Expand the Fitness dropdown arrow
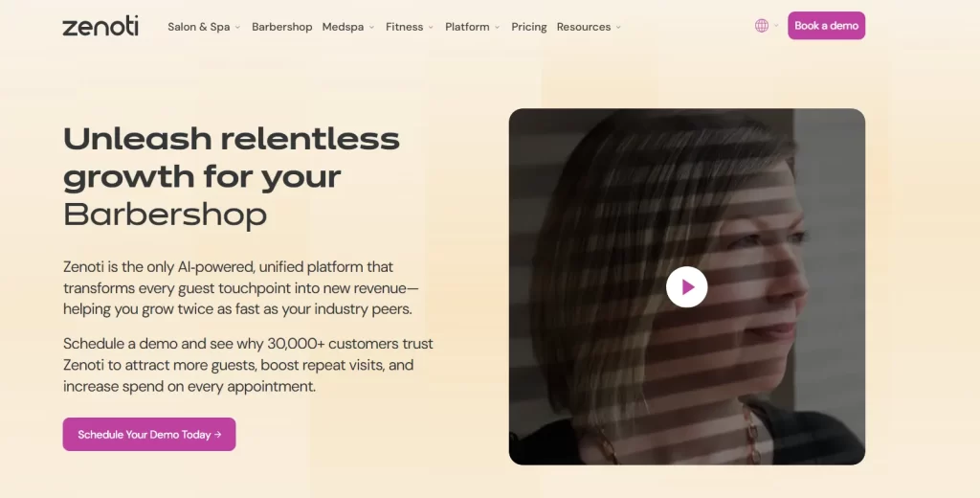This screenshot has width=980, height=498. pyautogui.click(x=431, y=28)
